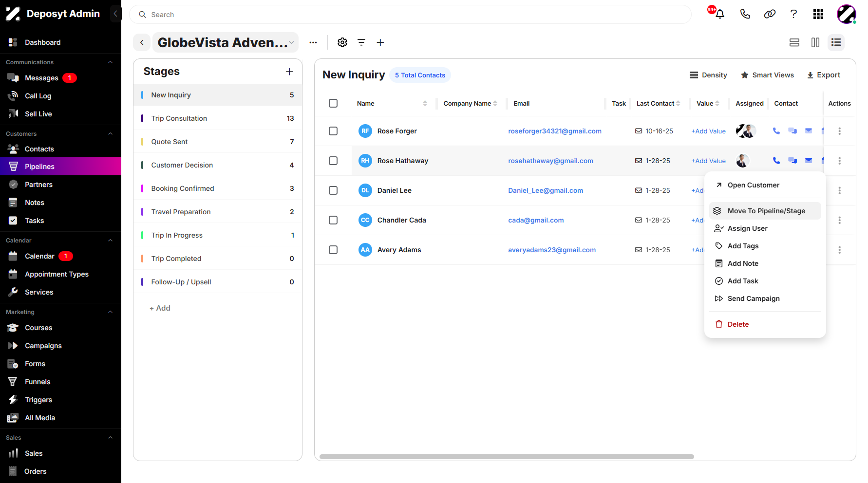Viewport: 868px width, 483px height.
Task: Collapse the Customers sidebar section
Action: point(110,134)
